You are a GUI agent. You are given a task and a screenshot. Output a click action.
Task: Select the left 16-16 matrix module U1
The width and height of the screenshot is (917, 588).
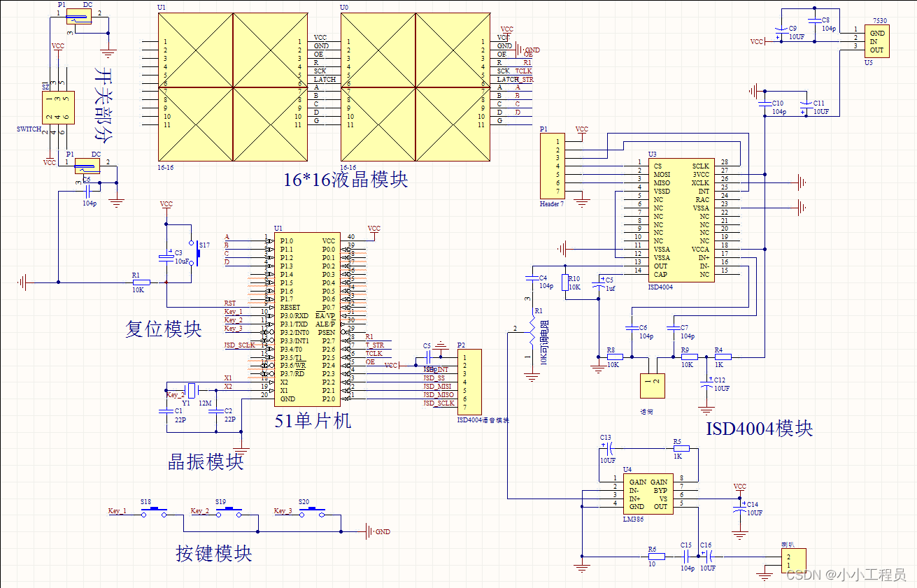pos(232,87)
